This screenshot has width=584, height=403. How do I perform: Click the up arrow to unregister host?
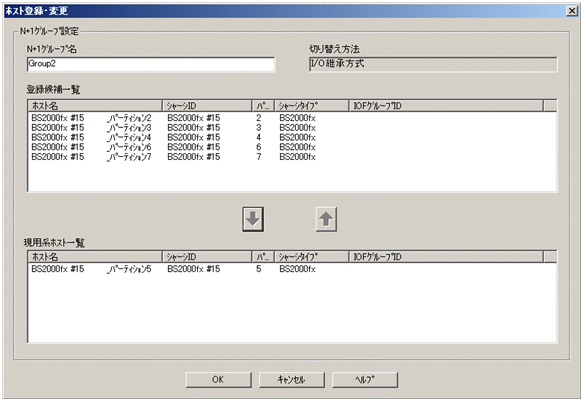(326, 219)
